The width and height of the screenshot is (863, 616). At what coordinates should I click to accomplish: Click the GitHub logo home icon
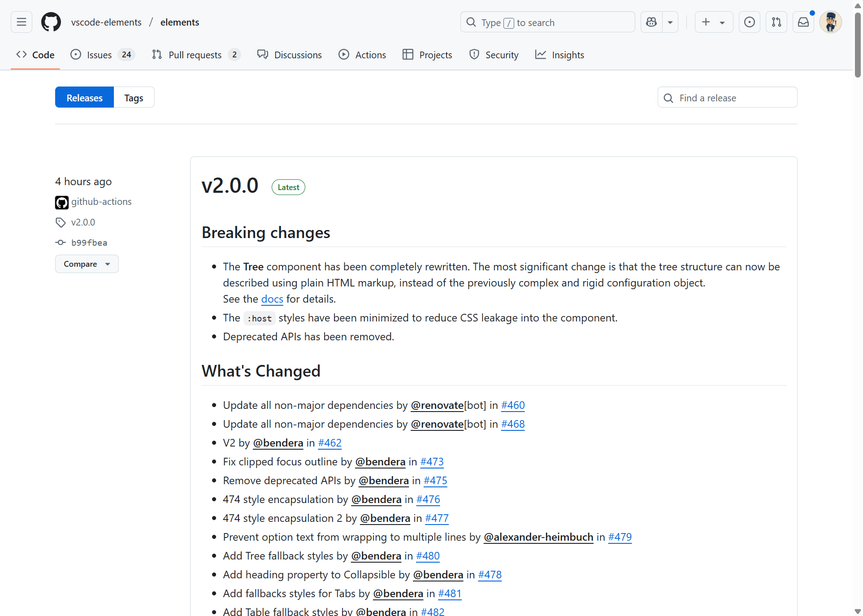coord(51,22)
